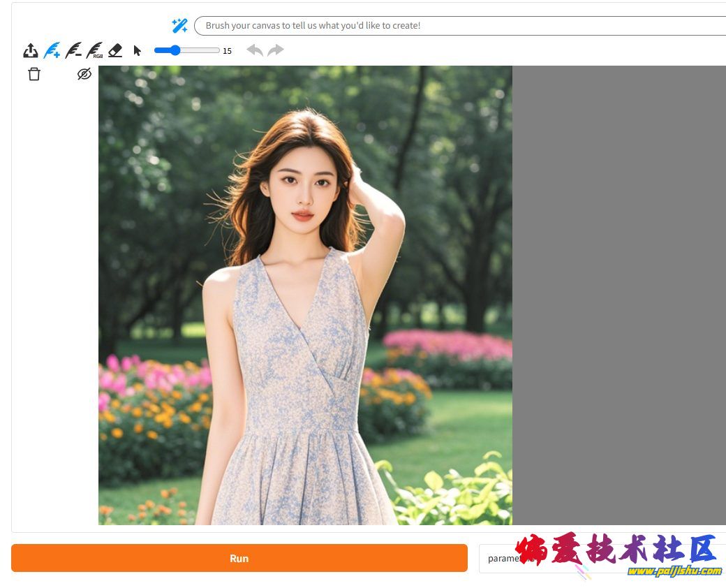Select the RGB color brush tool
Screen dimensions: 726x588
(x=94, y=50)
